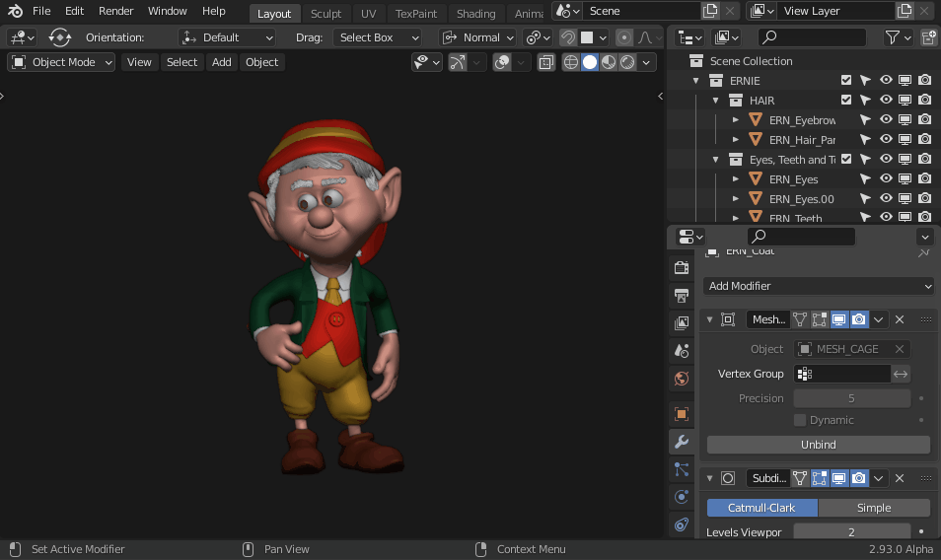941x560 pixels.
Task: Toggle viewport gizmos display
Action: pyautogui.click(x=458, y=62)
